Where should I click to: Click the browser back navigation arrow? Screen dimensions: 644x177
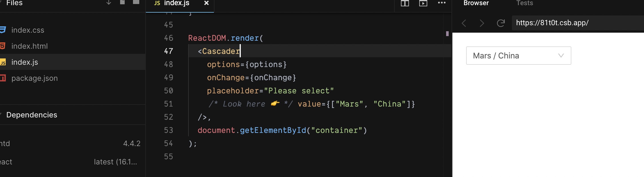coord(464,23)
